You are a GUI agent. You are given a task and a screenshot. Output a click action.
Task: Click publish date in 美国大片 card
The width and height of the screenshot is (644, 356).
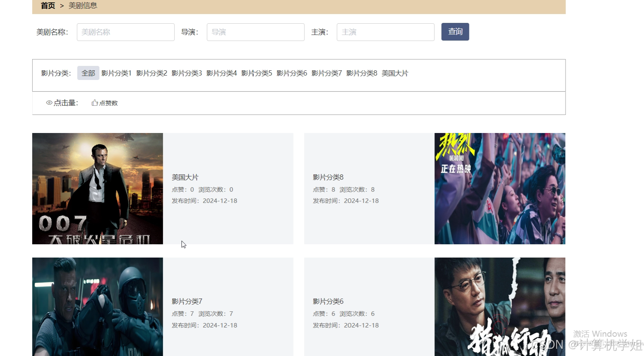(204, 201)
